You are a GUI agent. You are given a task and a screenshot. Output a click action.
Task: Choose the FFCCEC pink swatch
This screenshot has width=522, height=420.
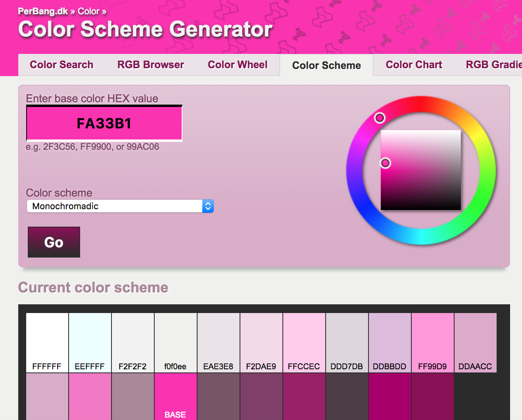click(x=304, y=342)
